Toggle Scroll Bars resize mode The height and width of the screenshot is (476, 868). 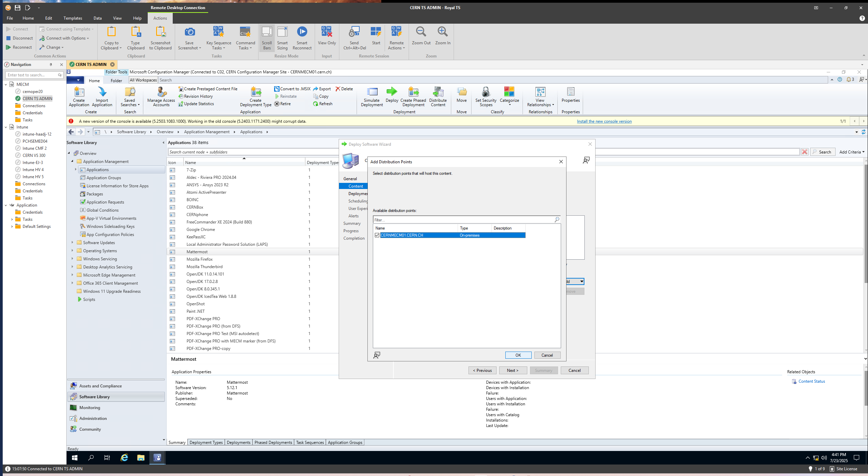[x=267, y=38]
